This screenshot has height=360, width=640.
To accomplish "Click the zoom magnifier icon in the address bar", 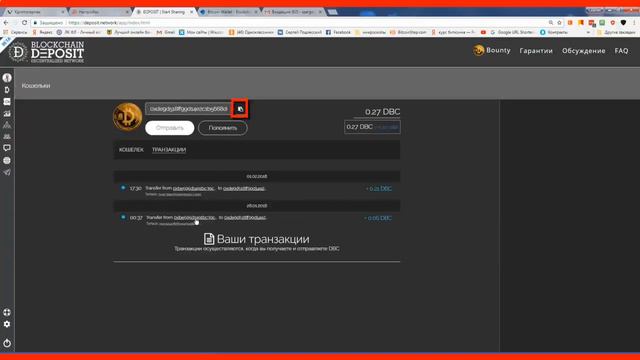I will click(x=551, y=23).
